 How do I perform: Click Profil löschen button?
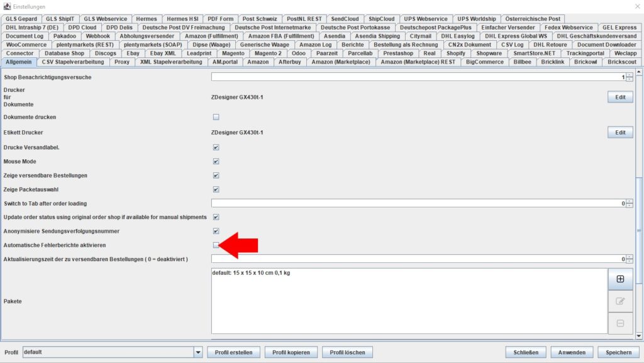point(347,352)
